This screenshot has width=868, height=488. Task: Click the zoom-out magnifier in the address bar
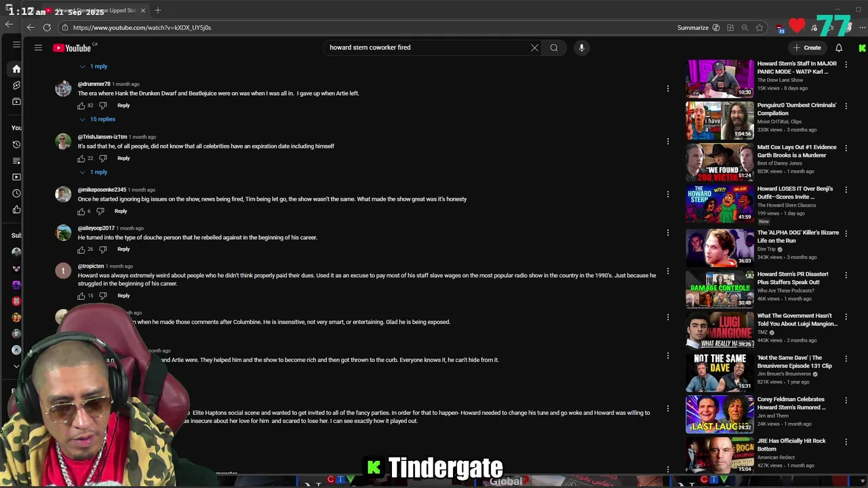tap(745, 28)
